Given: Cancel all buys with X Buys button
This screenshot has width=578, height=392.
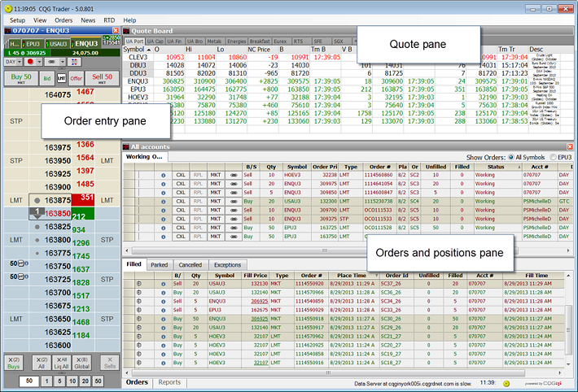Looking at the screenshot, I should 14,363.
